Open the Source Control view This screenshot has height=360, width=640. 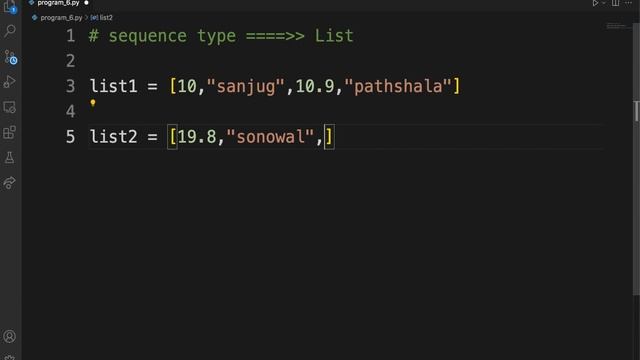coord(10,57)
